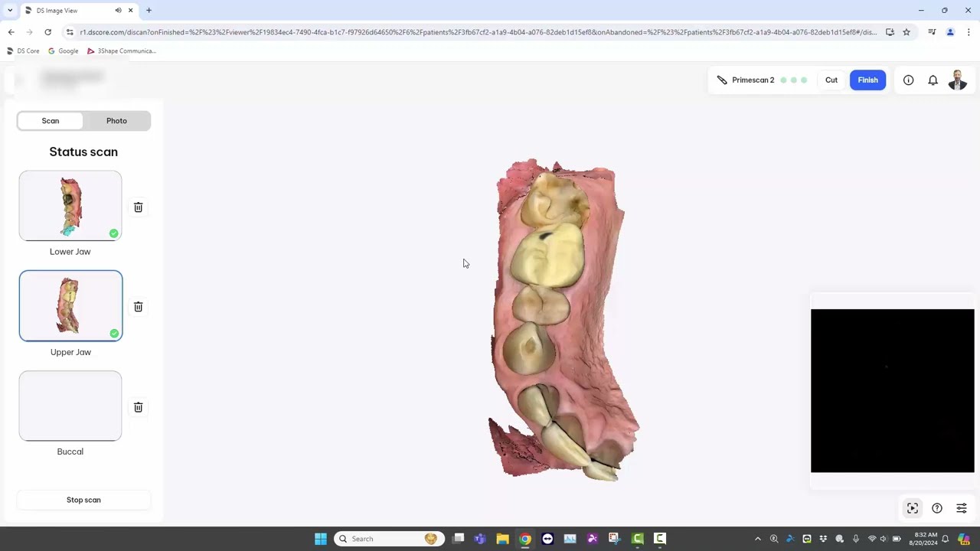Select the Upper Jaw scan thumbnail
The width and height of the screenshot is (980, 551).
(70, 305)
